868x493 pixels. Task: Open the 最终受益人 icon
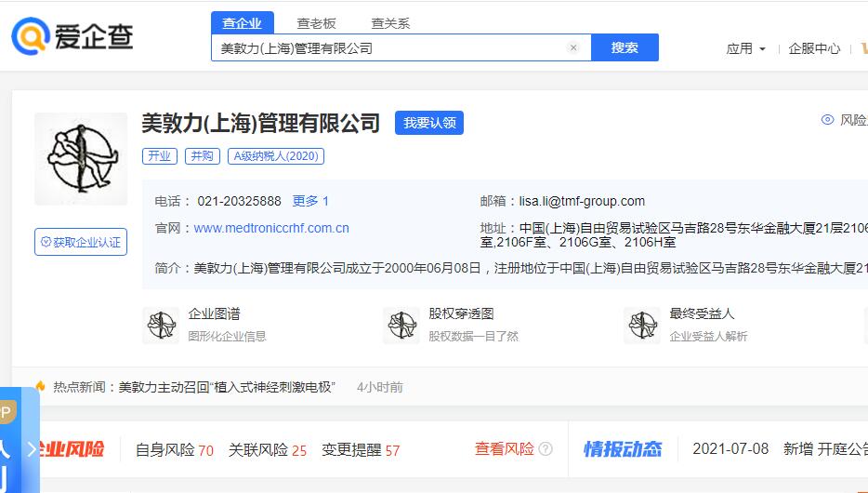[x=642, y=326]
